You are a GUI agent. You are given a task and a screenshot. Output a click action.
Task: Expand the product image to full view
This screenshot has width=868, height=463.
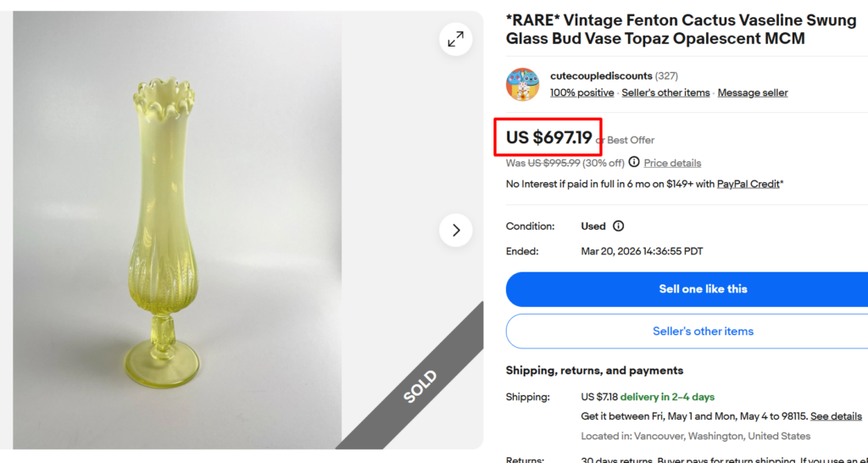pyautogui.click(x=456, y=39)
